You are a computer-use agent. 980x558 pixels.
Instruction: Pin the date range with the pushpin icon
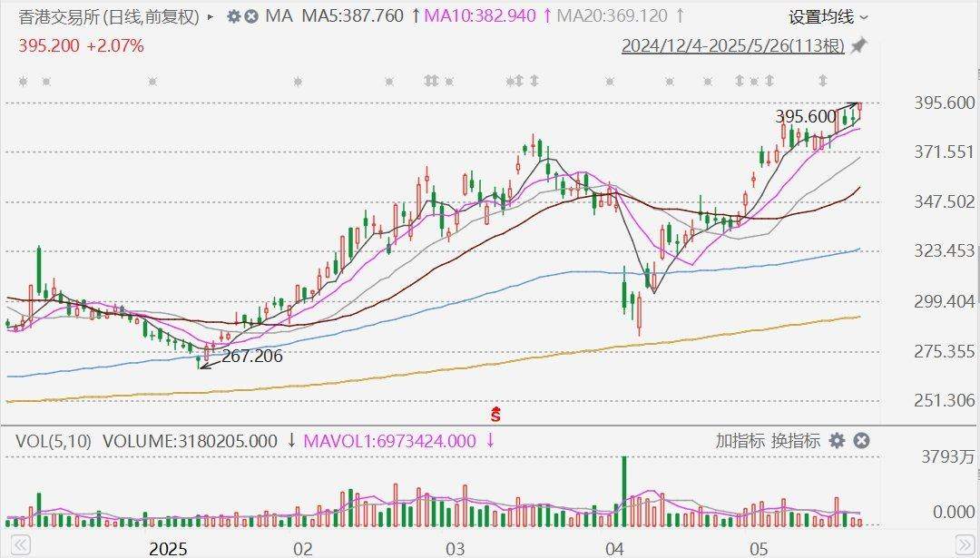(x=857, y=45)
